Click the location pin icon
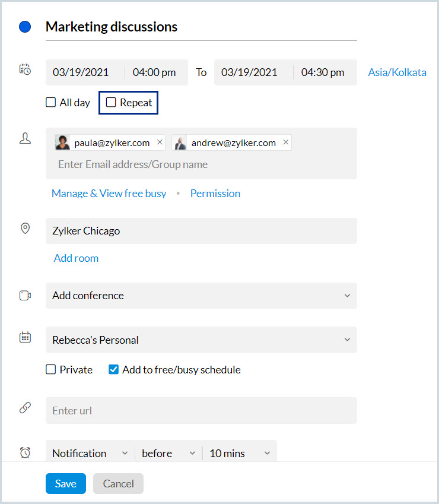Screen dimensions: 439x504 [x=25, y=229]
